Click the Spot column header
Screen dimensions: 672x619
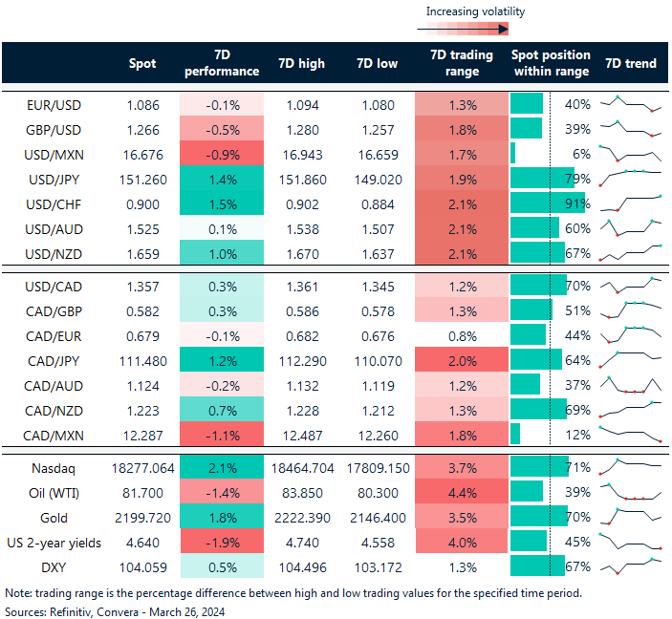point(142,64)
